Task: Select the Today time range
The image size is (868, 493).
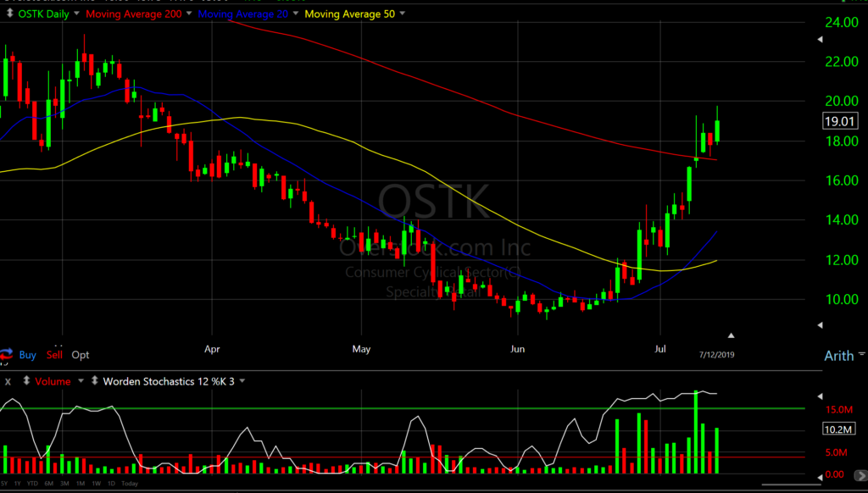Action: [130, 484]
